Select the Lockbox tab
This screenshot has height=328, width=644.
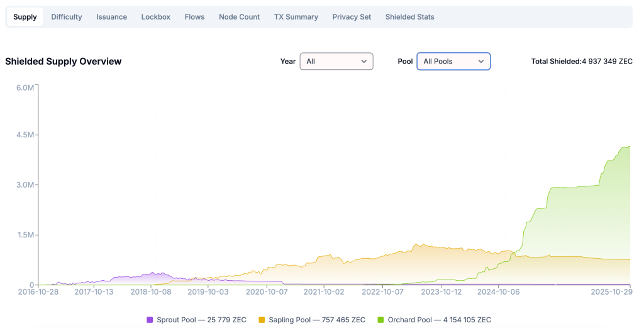(x=155, y=17)
